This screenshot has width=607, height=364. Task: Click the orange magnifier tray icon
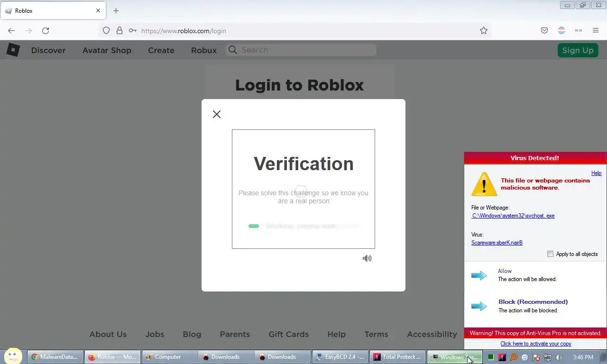[513, 357]
